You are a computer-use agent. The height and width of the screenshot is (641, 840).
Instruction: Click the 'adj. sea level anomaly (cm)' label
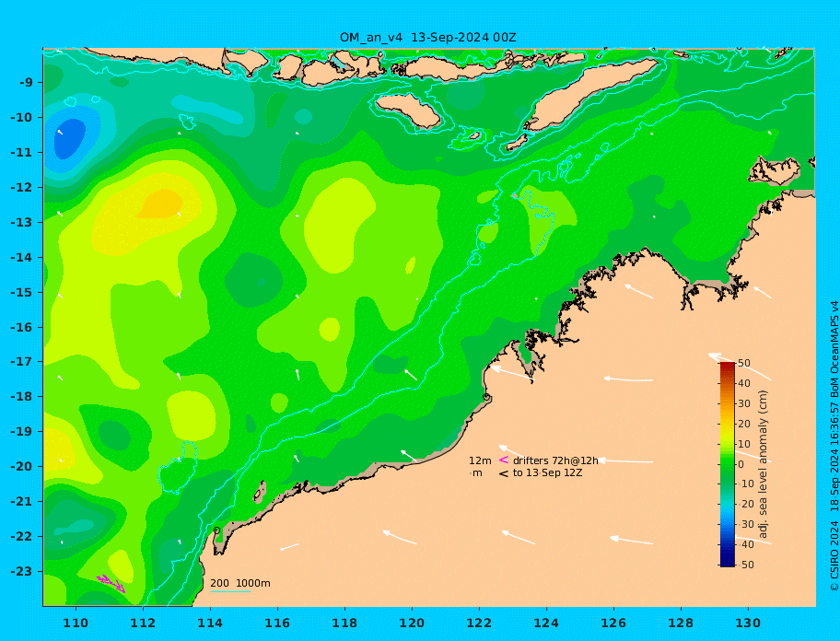tap(763, 464)
